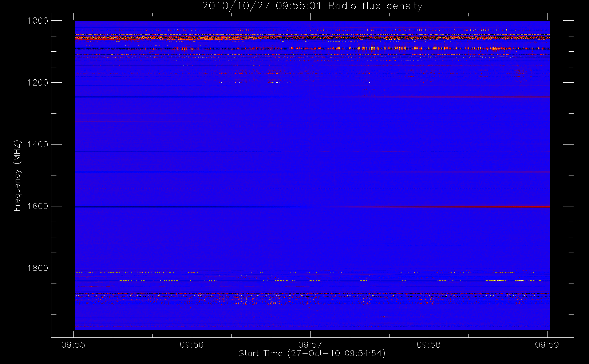The image size is (589, 364).
Task: Click the "09:56" time tick label
Action: [x=192, y=345]
